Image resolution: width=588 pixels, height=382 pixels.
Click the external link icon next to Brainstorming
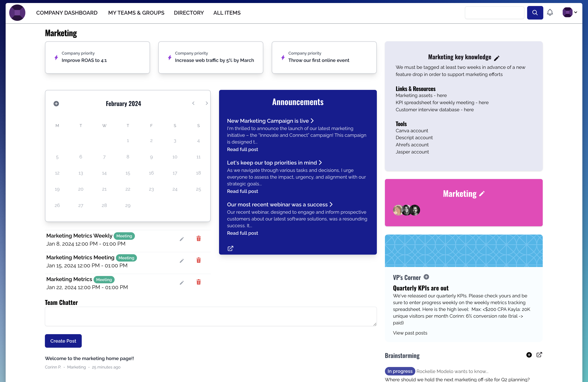pos(539,355)
